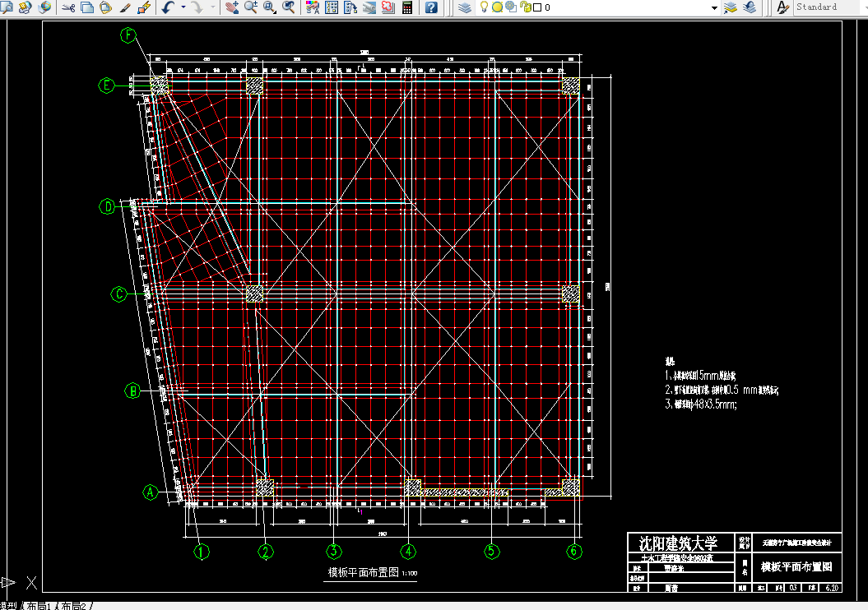Select the axis bubble numbered 2
Screen dimensions: 868x610
click(266, 552)
